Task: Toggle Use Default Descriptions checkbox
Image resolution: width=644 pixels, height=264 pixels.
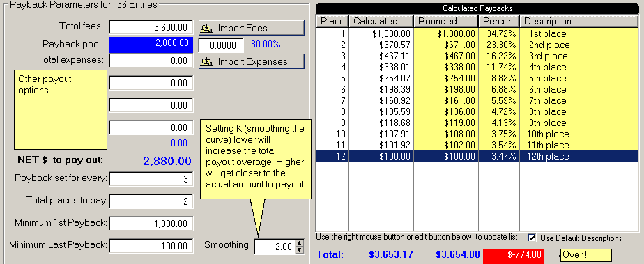Action: [x=532, y=238]
